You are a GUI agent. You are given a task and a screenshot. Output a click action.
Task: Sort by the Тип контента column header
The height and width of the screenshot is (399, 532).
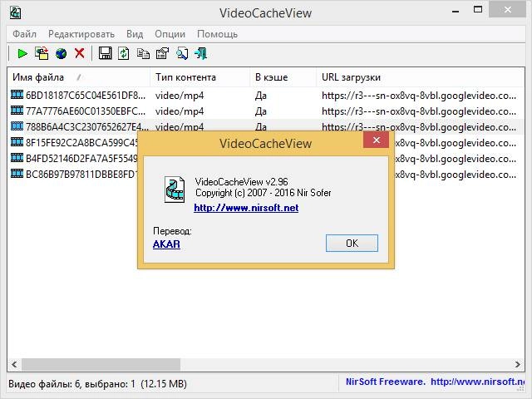pos(200,77)
